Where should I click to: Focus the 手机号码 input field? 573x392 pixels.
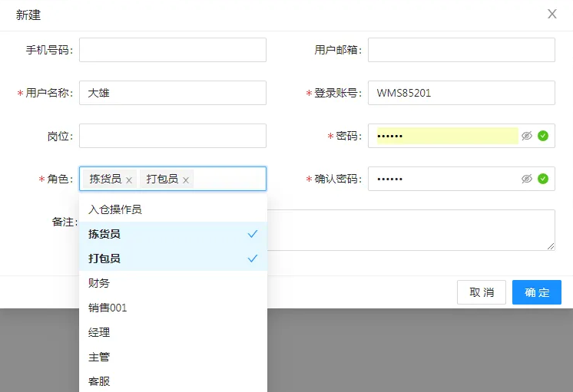[173, 50]
